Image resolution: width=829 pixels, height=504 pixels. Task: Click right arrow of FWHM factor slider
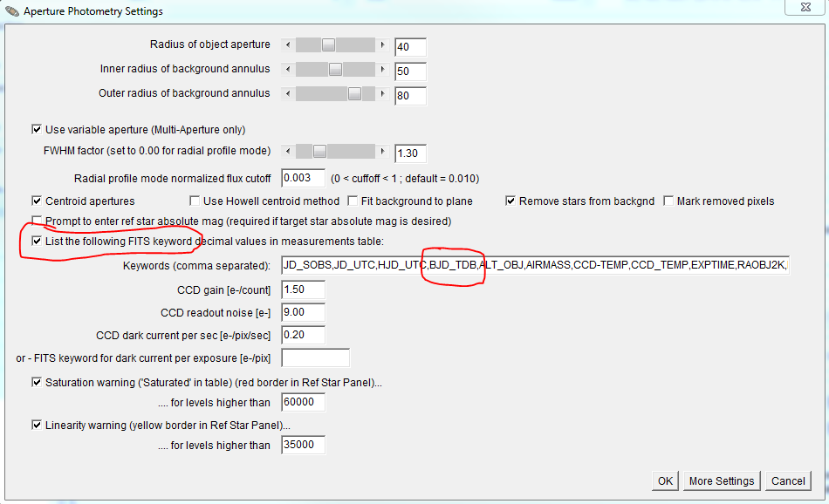(x=382, y=151)
